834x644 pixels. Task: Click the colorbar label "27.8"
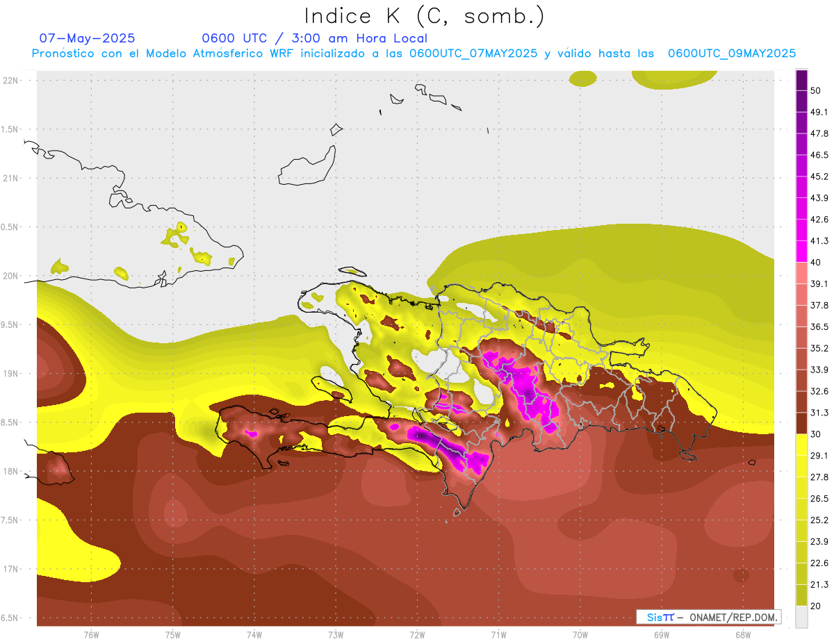pos(819,477)
